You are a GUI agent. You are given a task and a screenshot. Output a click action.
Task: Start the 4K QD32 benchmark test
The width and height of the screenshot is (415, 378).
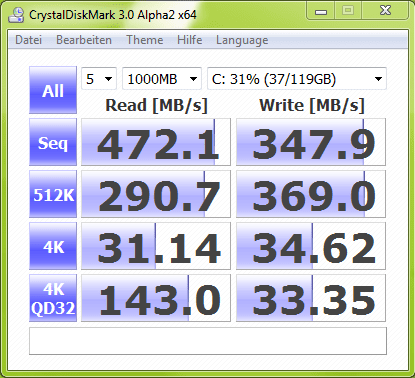click(53, 298)
